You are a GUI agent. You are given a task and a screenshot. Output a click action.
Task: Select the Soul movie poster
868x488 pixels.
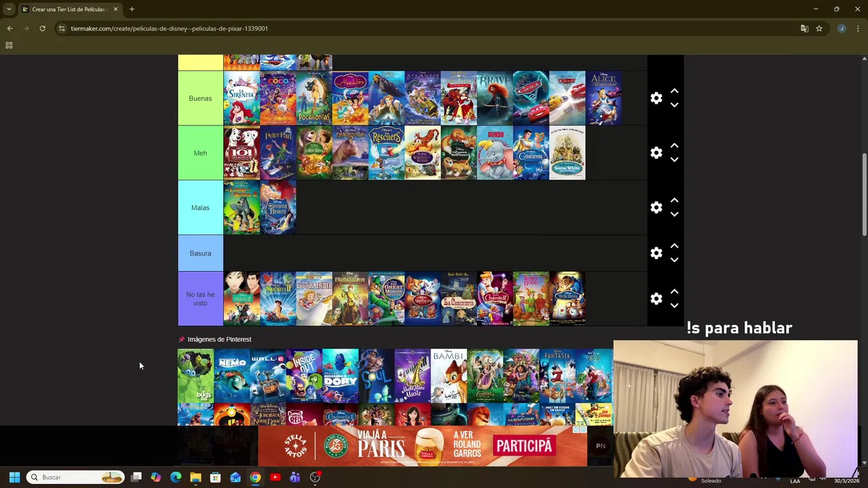376,376
